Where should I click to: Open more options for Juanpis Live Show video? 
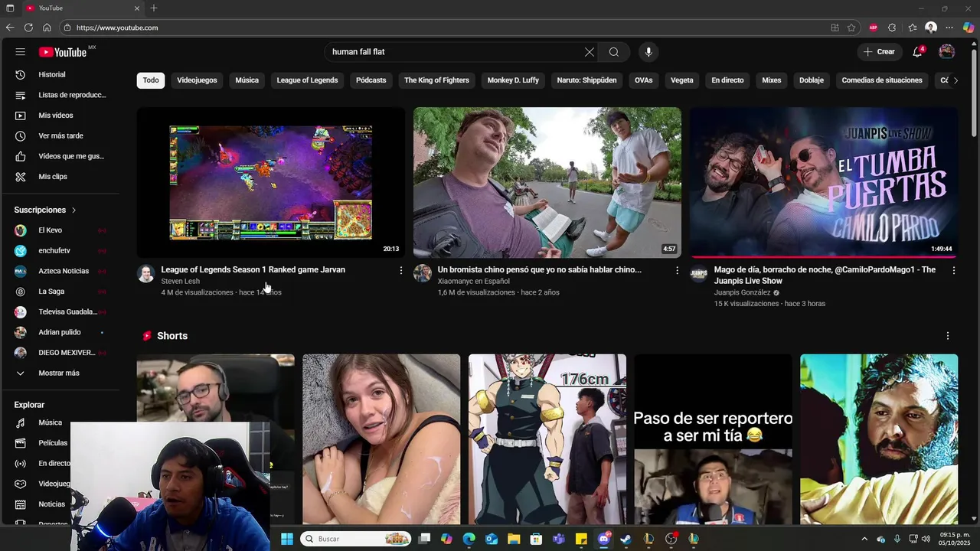tap(954, 270)
